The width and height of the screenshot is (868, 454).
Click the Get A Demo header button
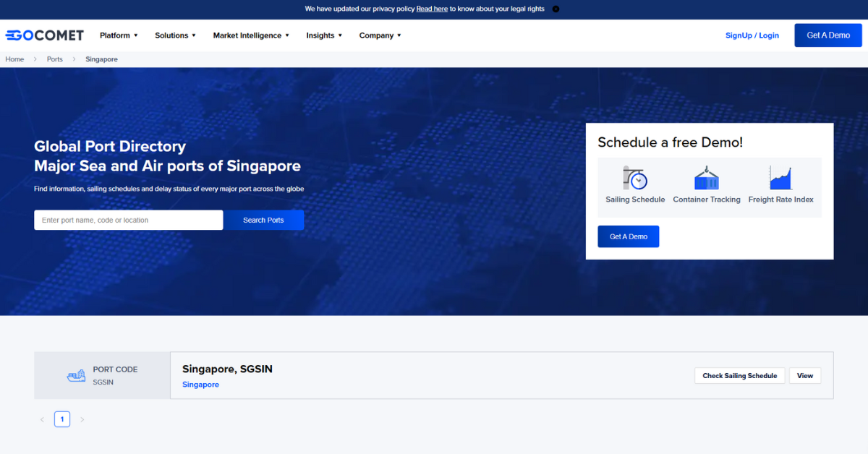click(828, 35)
